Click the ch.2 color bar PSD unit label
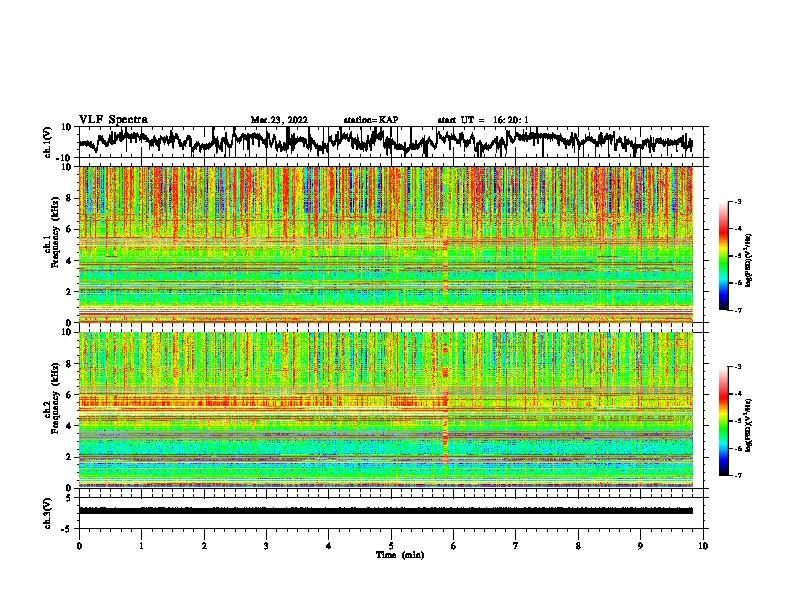Viewport: 792px width, 612px height. pos(748,425)
